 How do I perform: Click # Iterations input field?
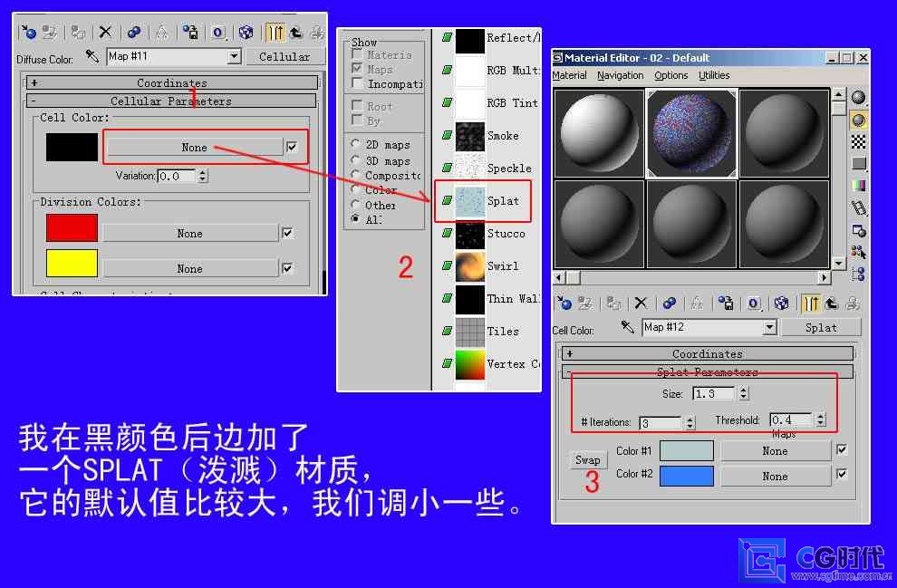[x=661, y=423]
